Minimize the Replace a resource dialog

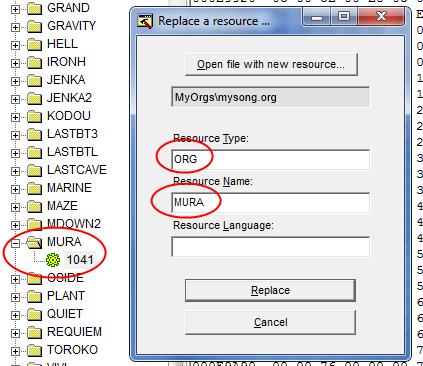click(317, 17)
